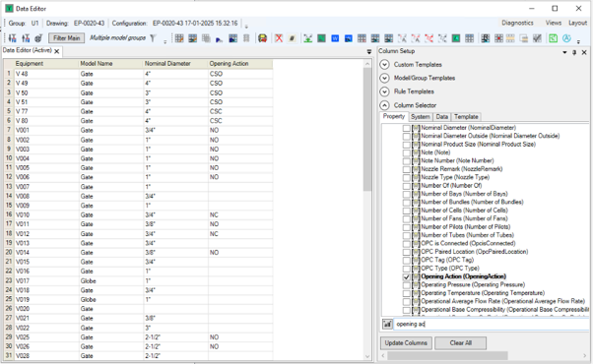Open the document tab list dropdown arrow

tap(369, 52)
